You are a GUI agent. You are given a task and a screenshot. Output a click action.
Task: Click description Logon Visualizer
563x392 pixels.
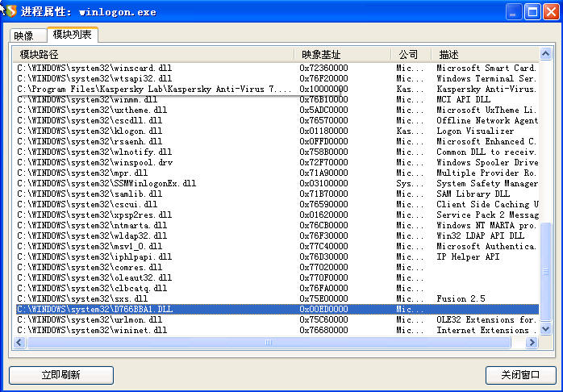[475, 131]
